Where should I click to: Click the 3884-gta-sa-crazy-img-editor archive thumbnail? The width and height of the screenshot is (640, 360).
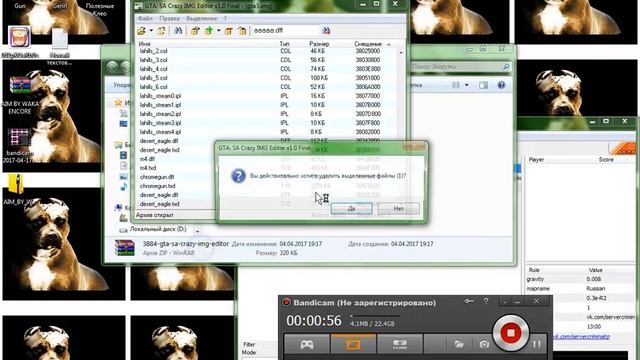coord(124,248)
